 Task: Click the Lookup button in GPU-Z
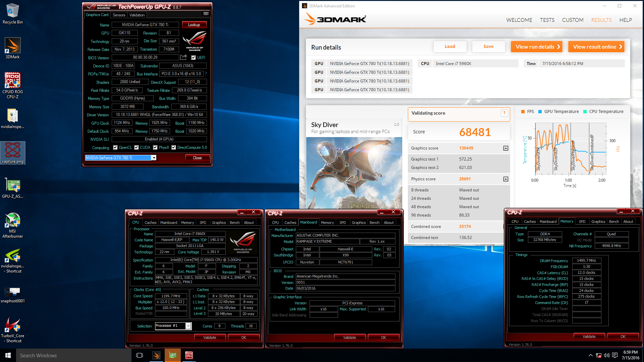pos(194,25)
